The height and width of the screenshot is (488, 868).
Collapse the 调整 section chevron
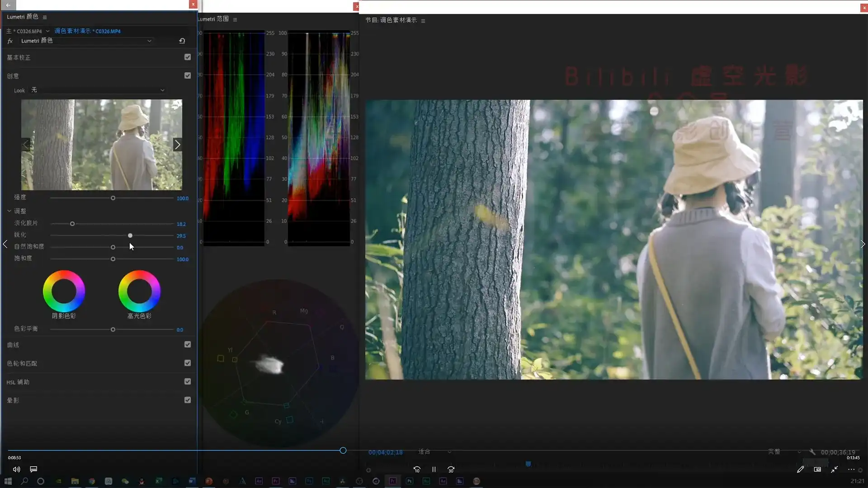point(9,211)
